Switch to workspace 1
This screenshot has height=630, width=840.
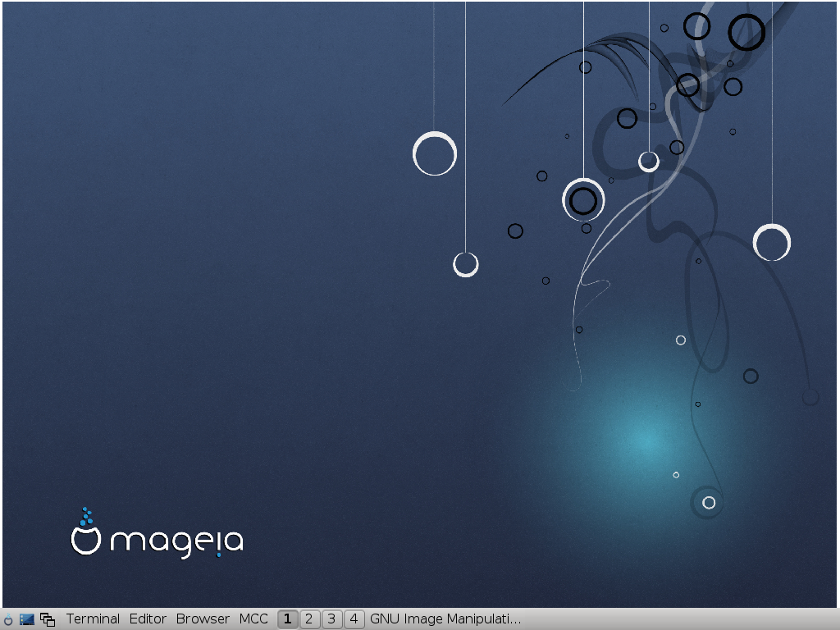pos(288,619)
